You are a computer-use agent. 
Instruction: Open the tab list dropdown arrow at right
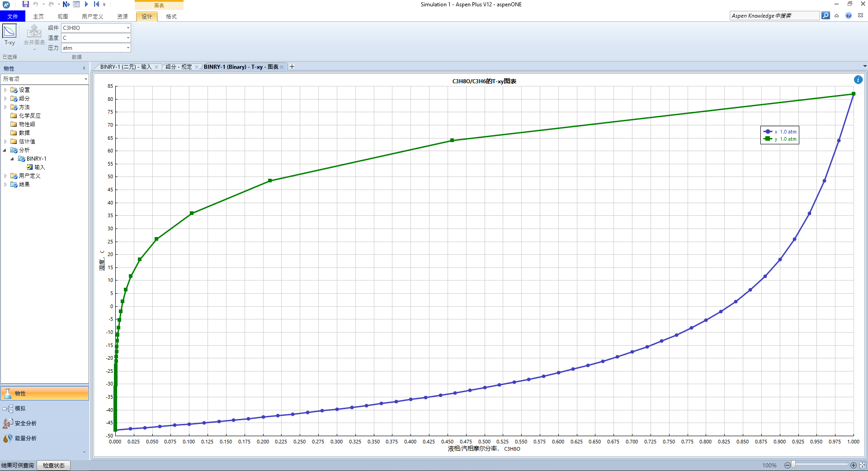point(864,66)
